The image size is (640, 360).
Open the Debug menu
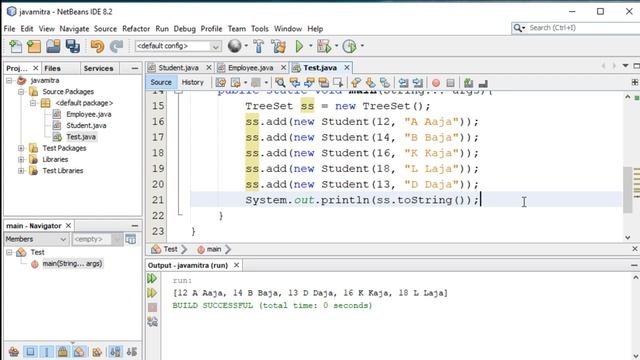tap(184, 29)
